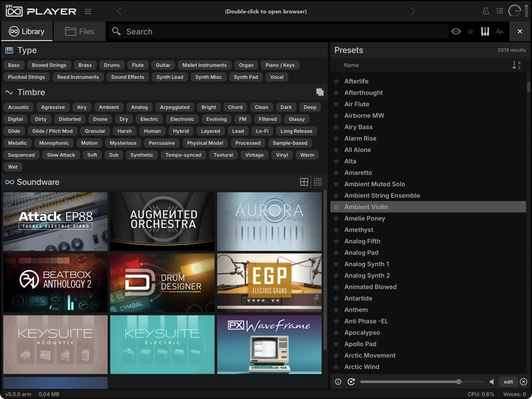This screenshot has height=399, width=532.
Task: Favorite the Alta preset star
Action: click(336, 161)
